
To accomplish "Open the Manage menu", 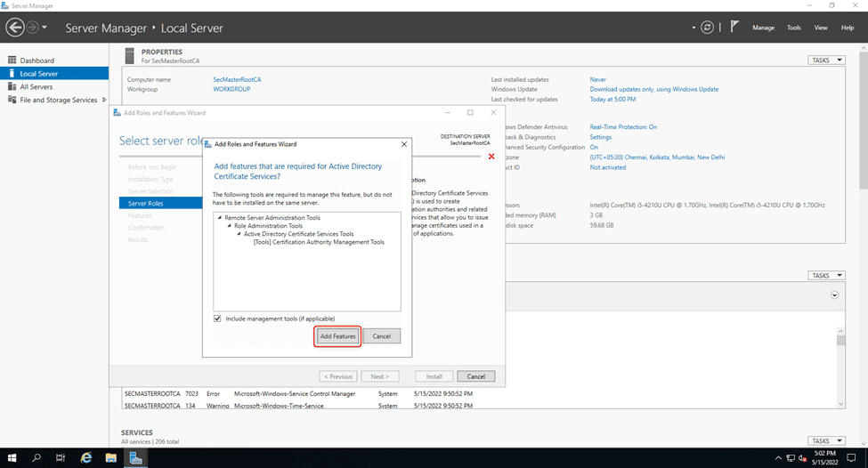I will pos(763,28).
